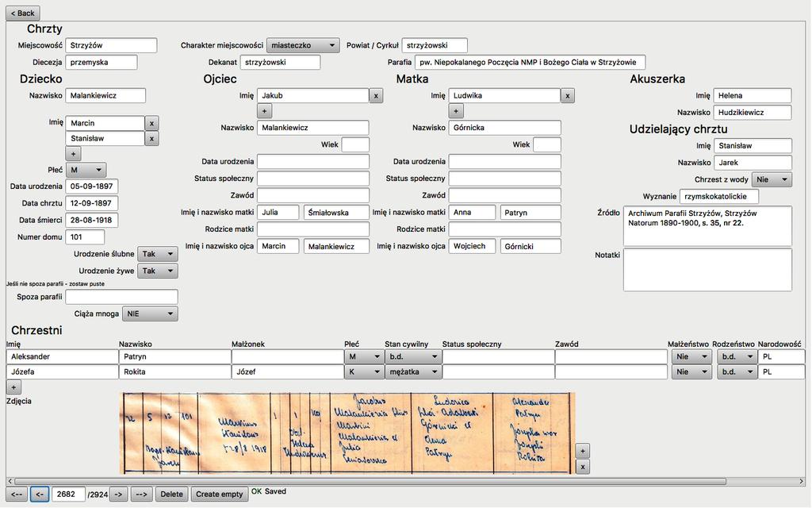
Task: Click Małżonek field containing Józef
Action: pyautogui.click(x=287, y=372)
